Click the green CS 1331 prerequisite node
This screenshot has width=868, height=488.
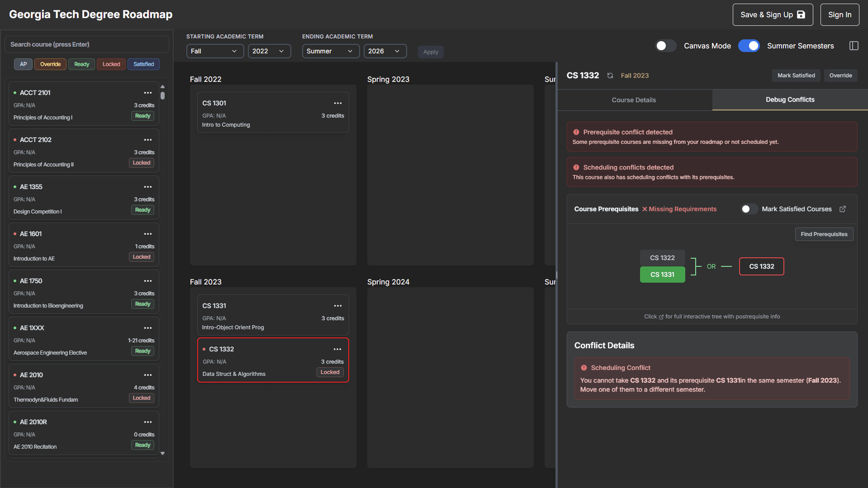[662, 275]
